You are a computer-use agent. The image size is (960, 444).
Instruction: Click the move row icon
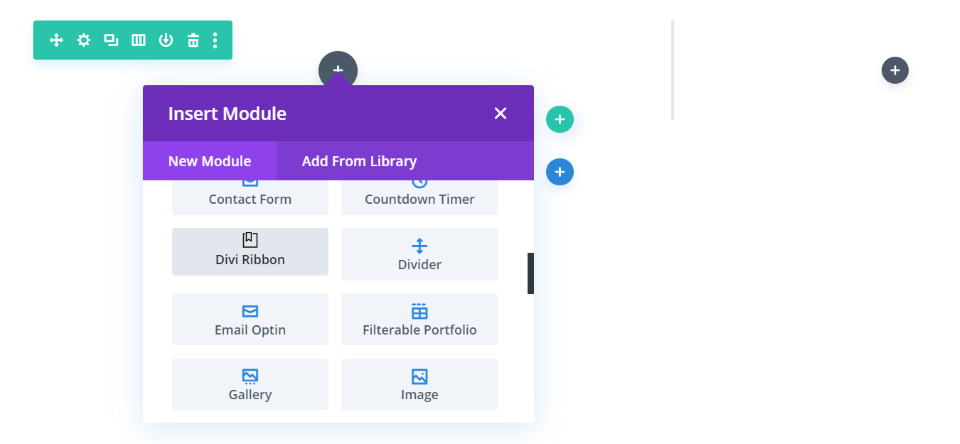(57, 40)
